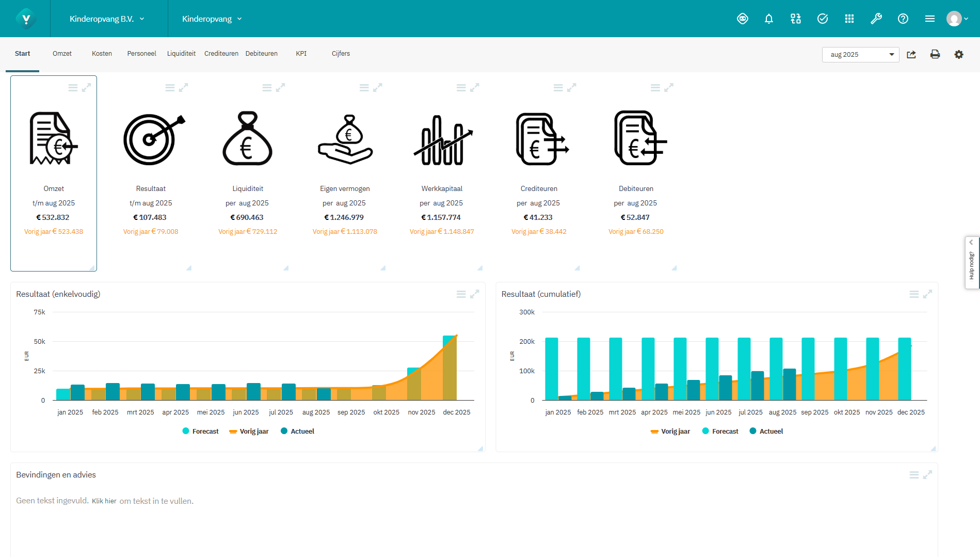Switch to the Liquiditeit tab
Image resolution: width=980 pixels, height=557 pixels.
point(181,53)
